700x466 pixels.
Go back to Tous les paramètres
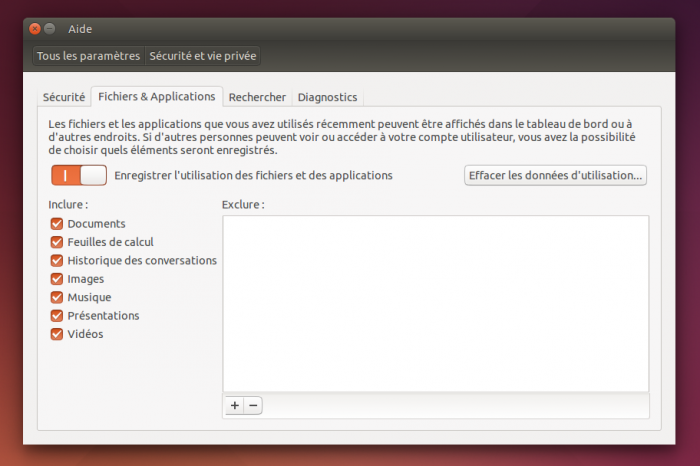[89, 56]
